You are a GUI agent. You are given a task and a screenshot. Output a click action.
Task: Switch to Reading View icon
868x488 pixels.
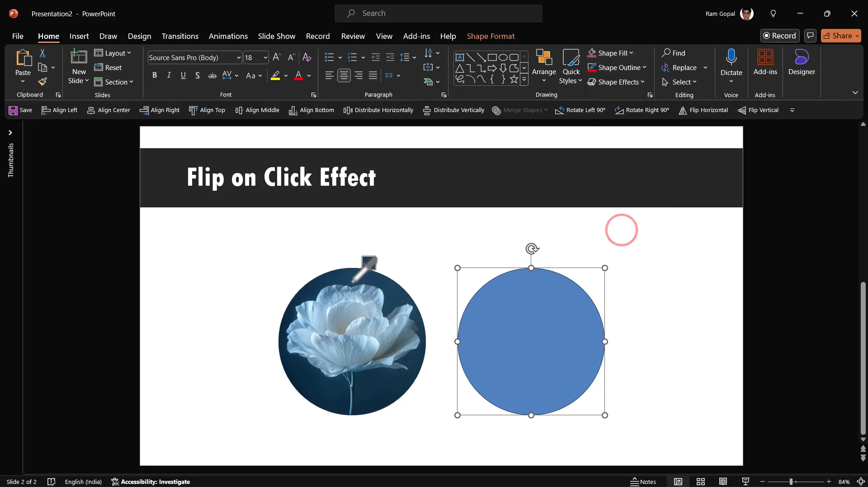pos(723,482)
